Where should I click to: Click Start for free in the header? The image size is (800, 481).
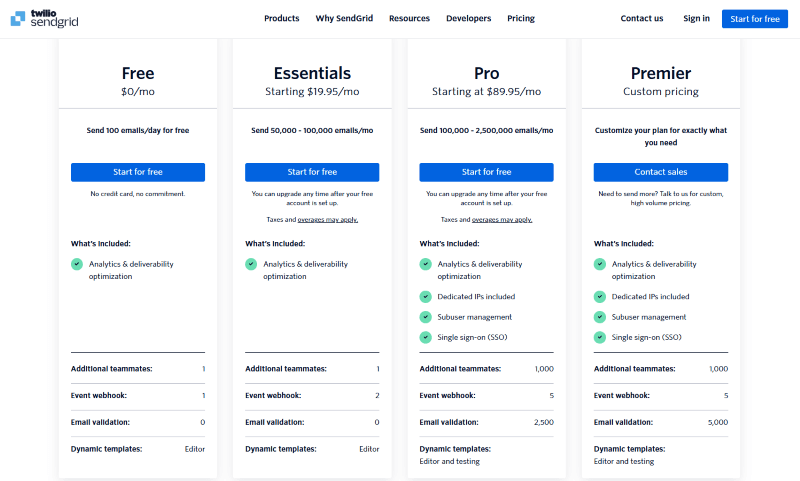(x=755, y=19)
